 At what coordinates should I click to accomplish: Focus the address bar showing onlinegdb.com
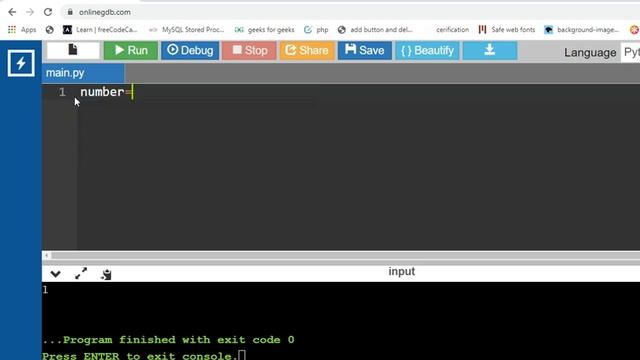(x=351, y=12)
